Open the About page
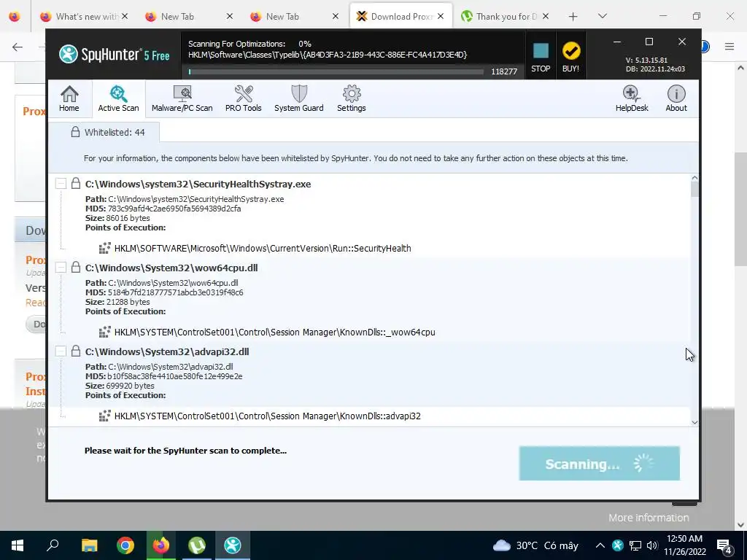 [676, 98]
